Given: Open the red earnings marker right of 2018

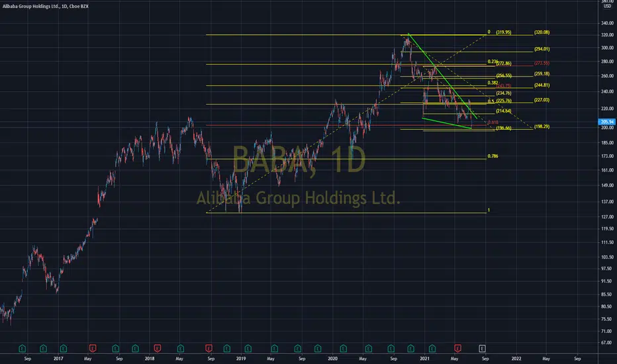Looking at the screenshot, I should tap(158, 348).
